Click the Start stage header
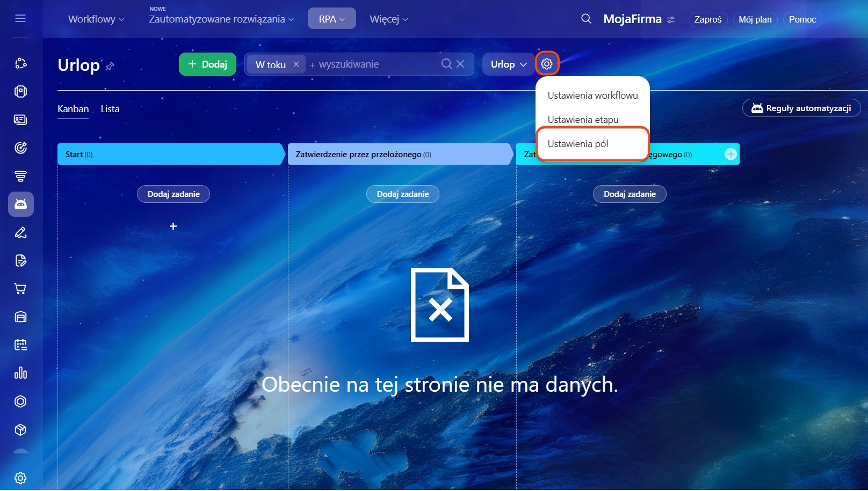 (x=171, y=155)
